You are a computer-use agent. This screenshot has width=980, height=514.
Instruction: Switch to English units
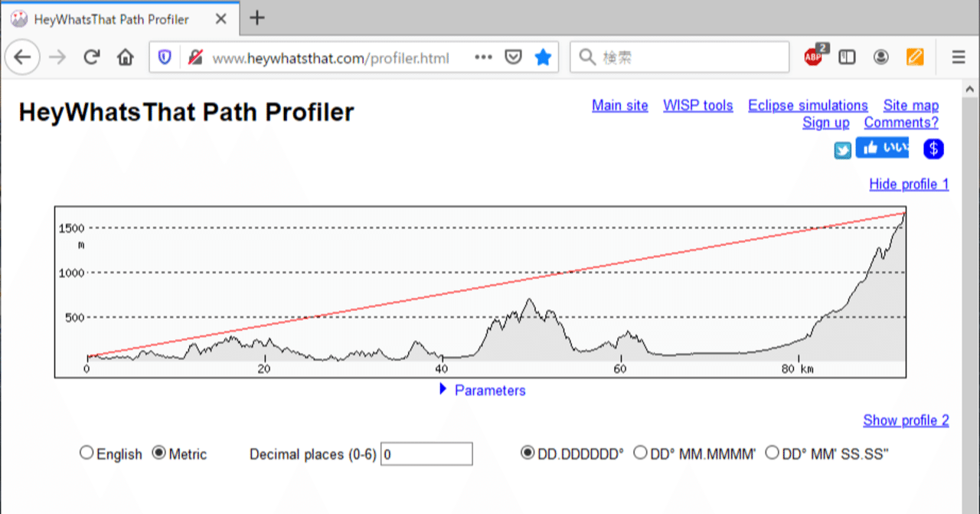(87, 452)
